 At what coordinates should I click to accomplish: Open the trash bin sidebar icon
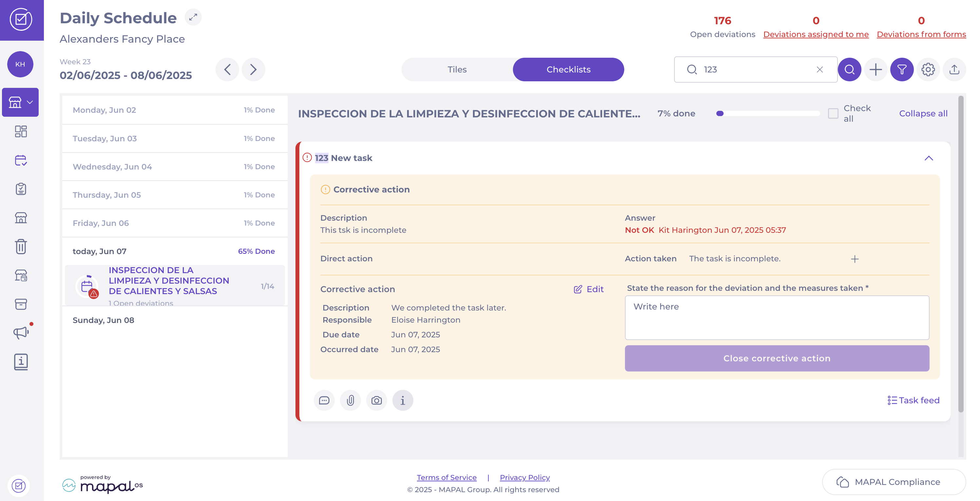coord(21,246)
